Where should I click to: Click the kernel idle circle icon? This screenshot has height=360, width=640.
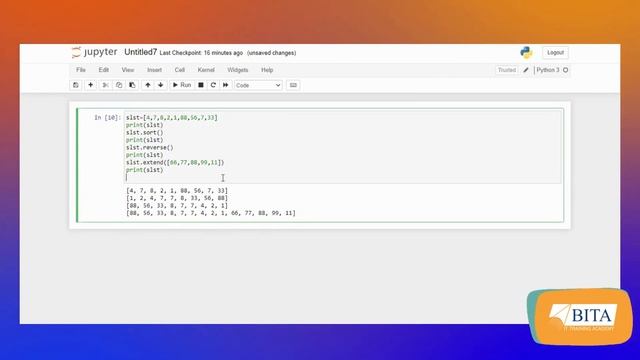565,70
